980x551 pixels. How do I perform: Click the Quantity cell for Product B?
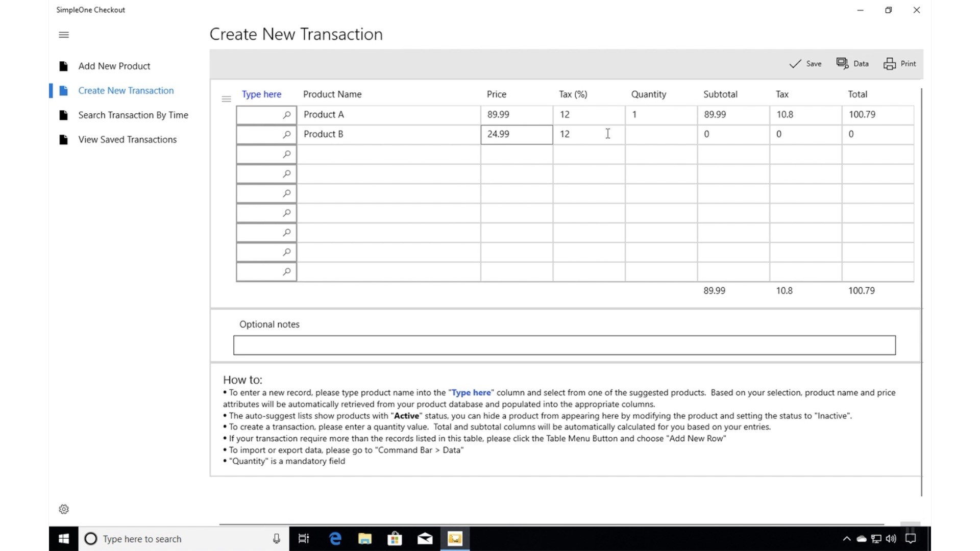tap(660, 134)
